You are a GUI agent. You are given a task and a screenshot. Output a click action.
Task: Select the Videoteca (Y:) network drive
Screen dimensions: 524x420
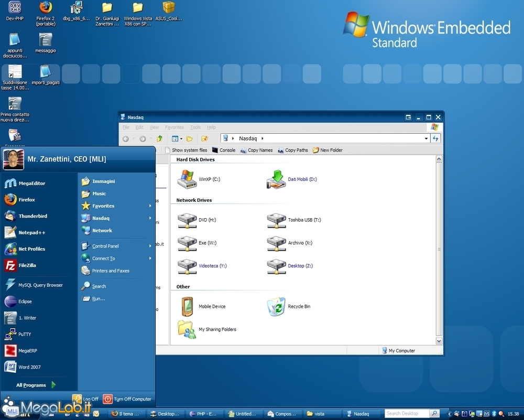tap(202, 266)
